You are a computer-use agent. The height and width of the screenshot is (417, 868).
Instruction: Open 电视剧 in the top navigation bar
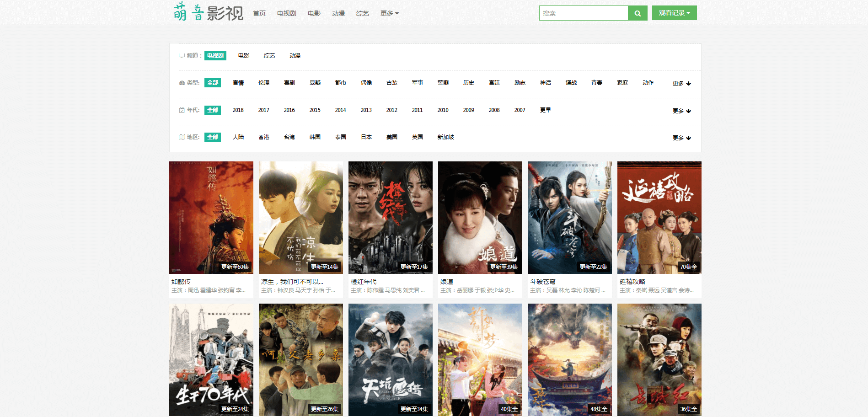287,13
